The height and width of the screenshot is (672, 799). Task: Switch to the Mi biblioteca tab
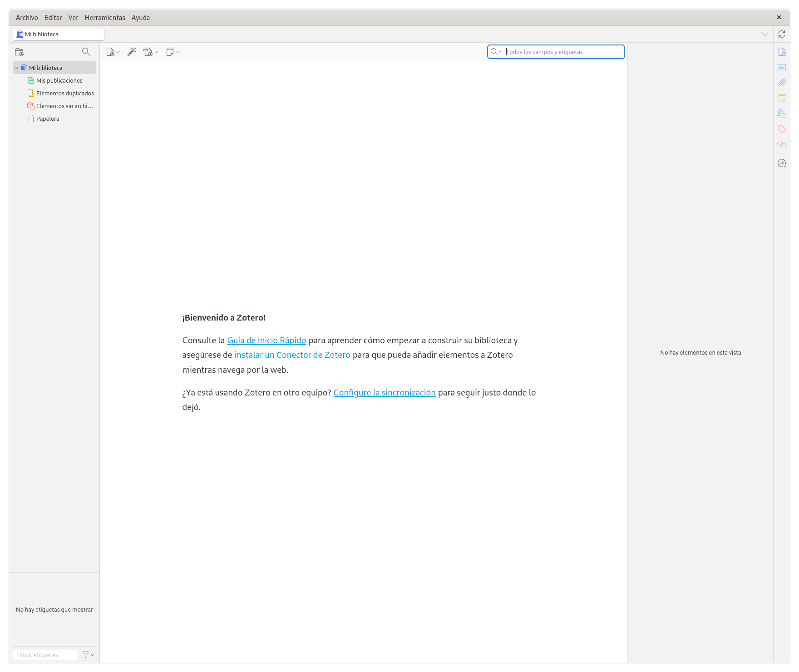(x=59, y=34)
